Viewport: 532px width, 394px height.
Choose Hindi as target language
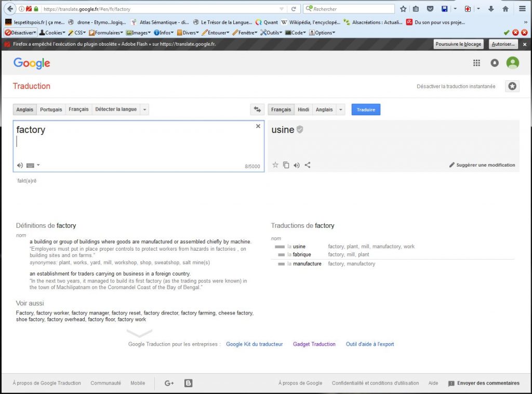tap(303, 110)
